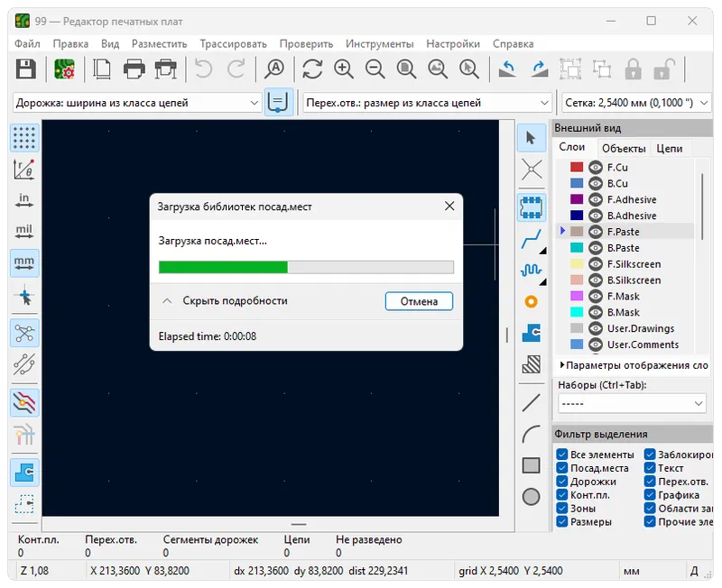Viewport: 722px width, 588px height.
Task: Collapse details via 'Скрыть подробности' chevron
Action: [167, 301]
